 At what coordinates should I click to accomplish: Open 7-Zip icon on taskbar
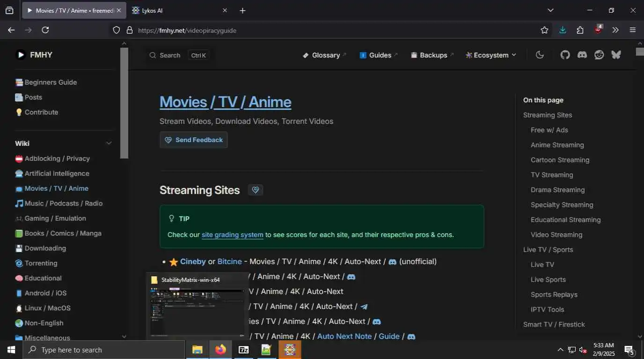243,350
